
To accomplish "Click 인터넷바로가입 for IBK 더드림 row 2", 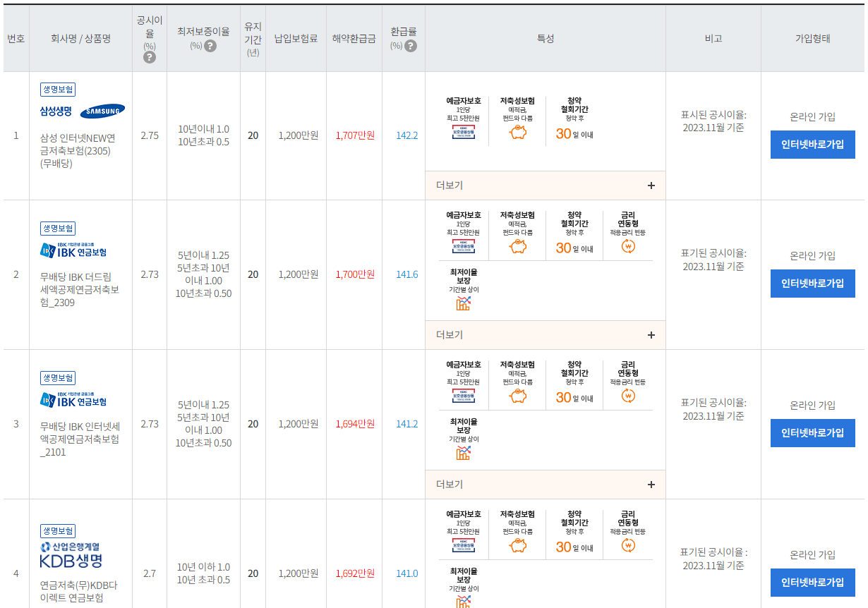I will tap(813, 284).
